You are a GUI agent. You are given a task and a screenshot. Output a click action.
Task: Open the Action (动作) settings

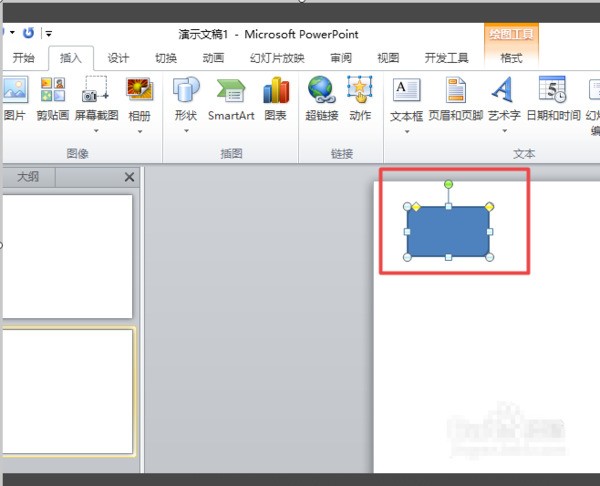click(x=360, y=100)
